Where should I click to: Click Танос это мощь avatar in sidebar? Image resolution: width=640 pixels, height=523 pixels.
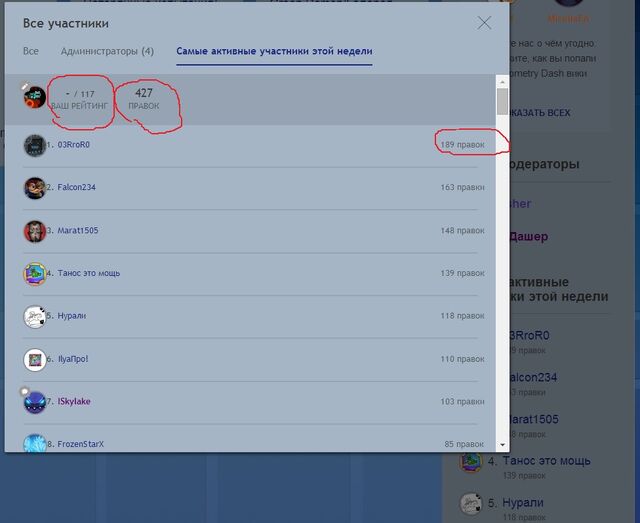coord(471,462)
